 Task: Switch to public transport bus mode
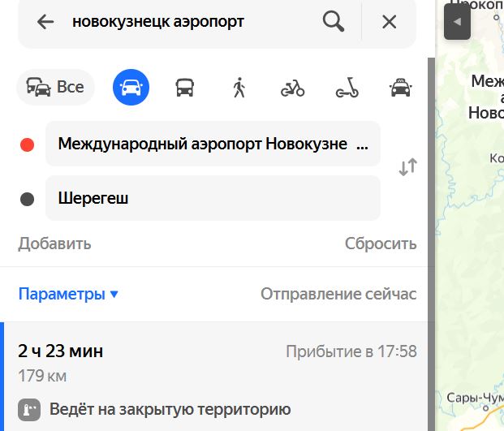pyautogui.click(x=184, y=88)
